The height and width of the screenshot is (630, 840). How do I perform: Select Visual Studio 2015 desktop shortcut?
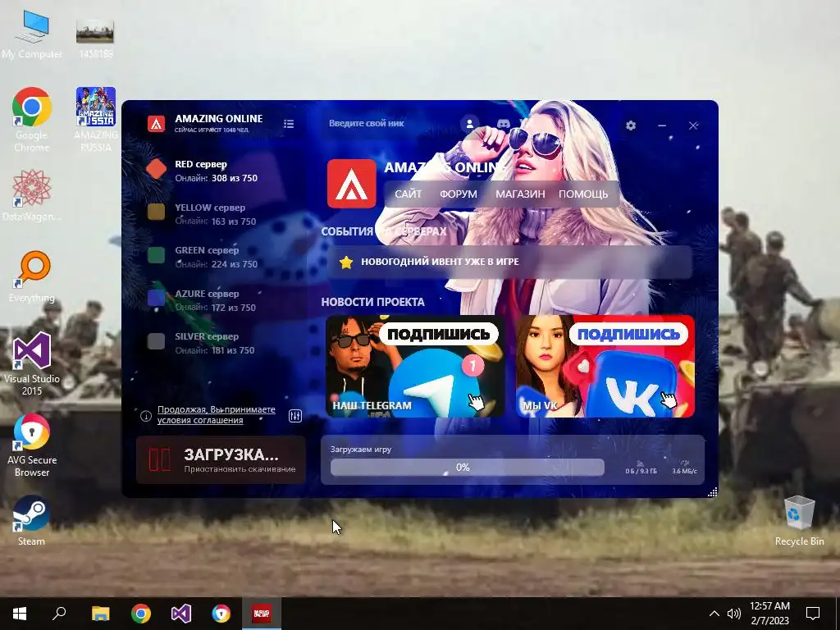[x=32, y=364]
